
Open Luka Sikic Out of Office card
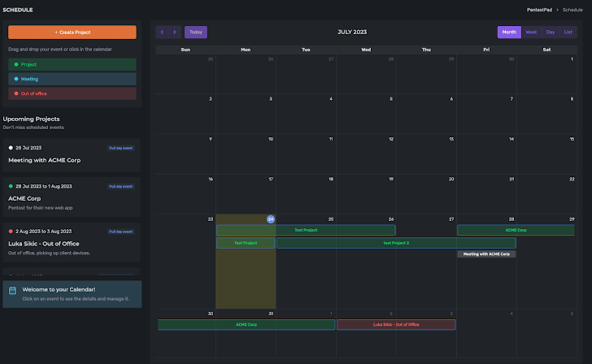click(x=72, y=242)
